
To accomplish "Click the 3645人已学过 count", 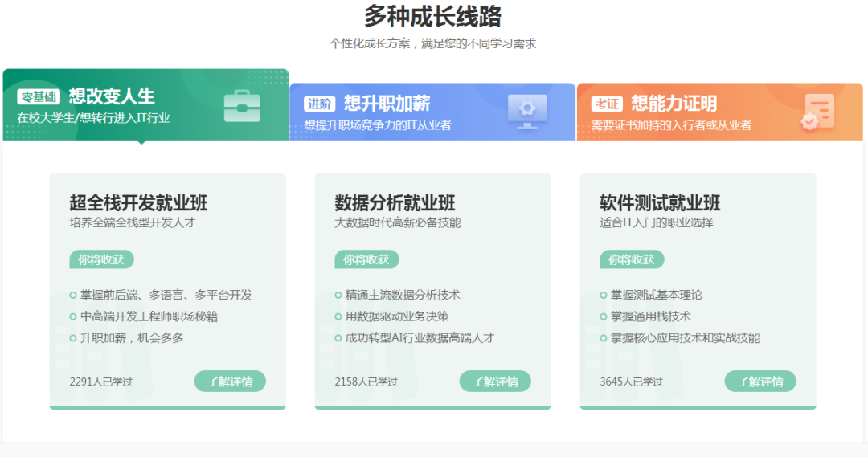I will [x=631, y=382].
